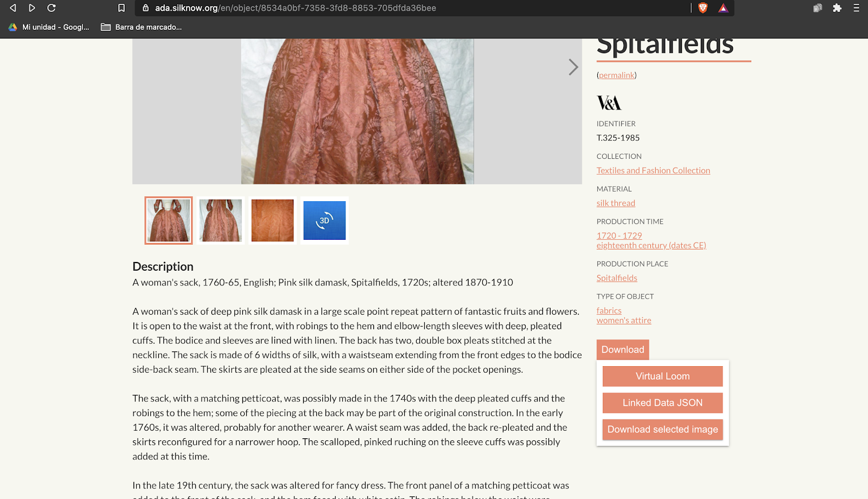
Task: Click the address bar URL field
Action: tap(412, 8)
